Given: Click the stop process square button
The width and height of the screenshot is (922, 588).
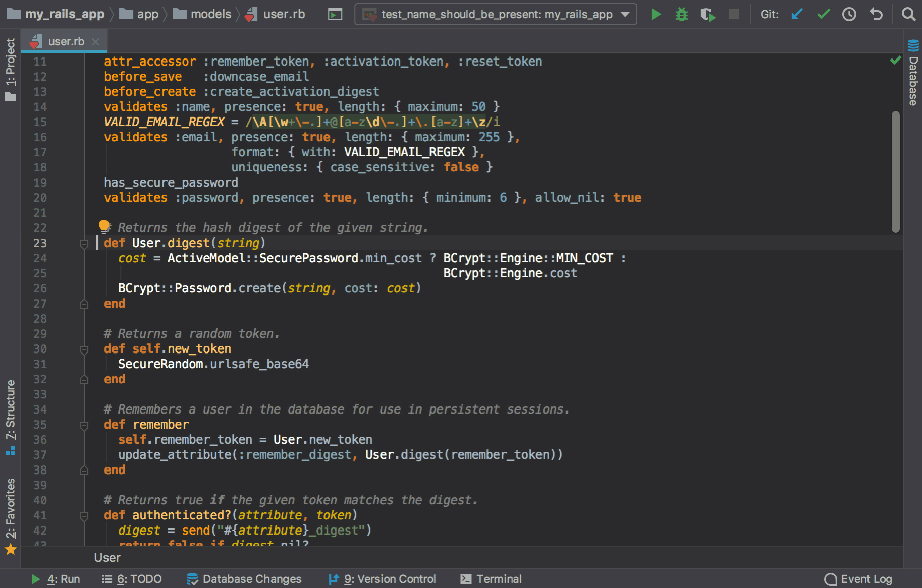Looking at the screenshot, I should 734,14.
